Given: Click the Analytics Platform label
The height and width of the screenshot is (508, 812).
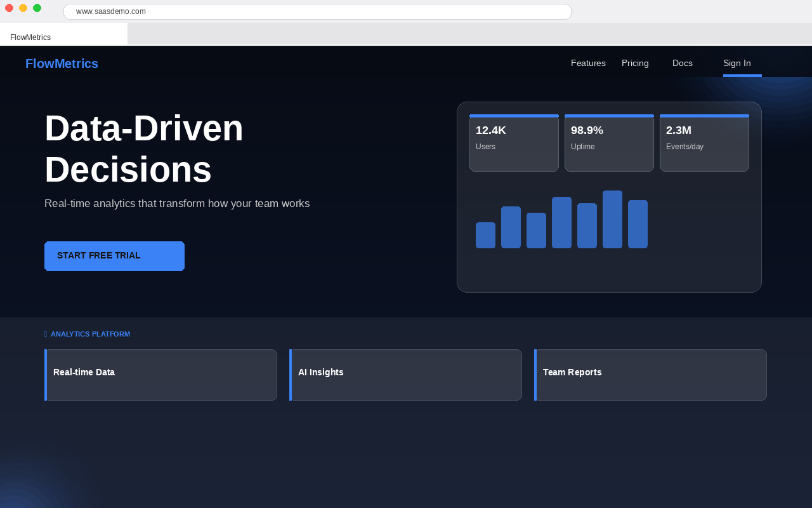Looking at the screenshot, I should click(90, 334).
